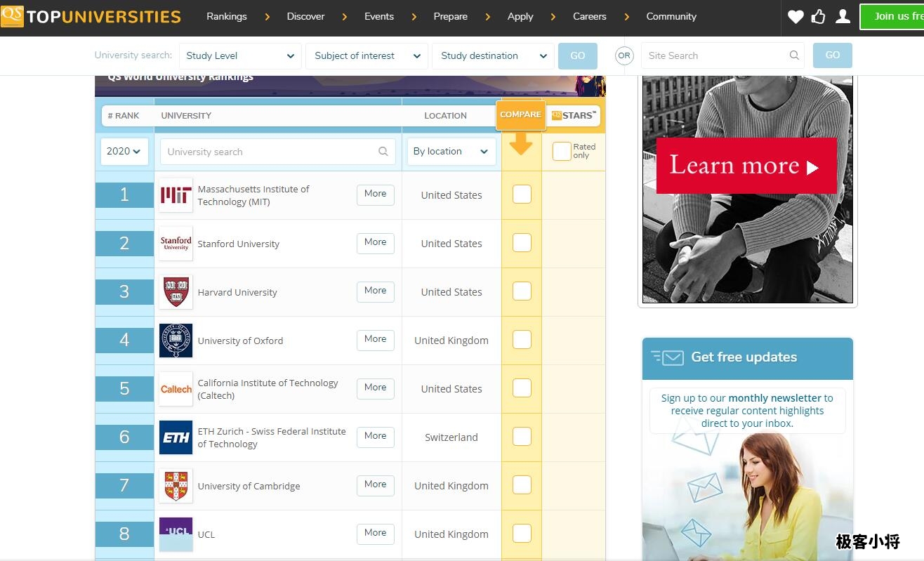The height and width of the screenshot is (561, 924).
Task: Open the user profile icon
Action: 843,17
